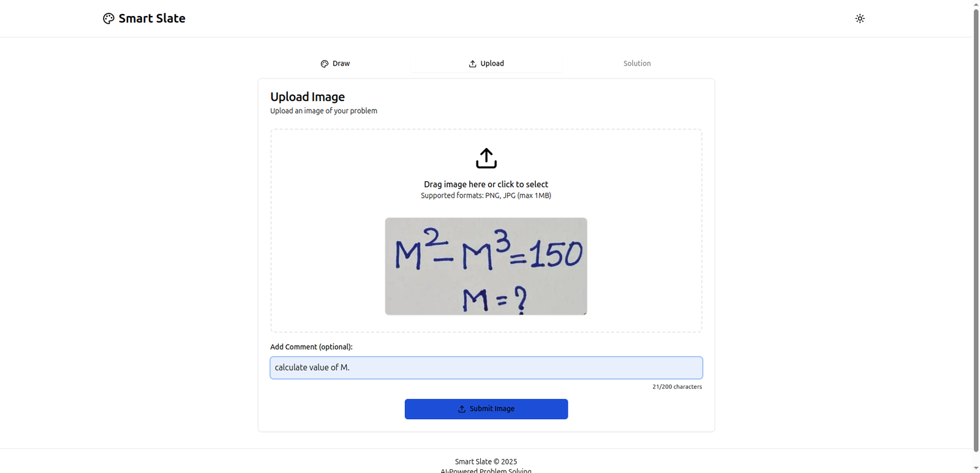Click the Upload Image heading

(307, 97)
